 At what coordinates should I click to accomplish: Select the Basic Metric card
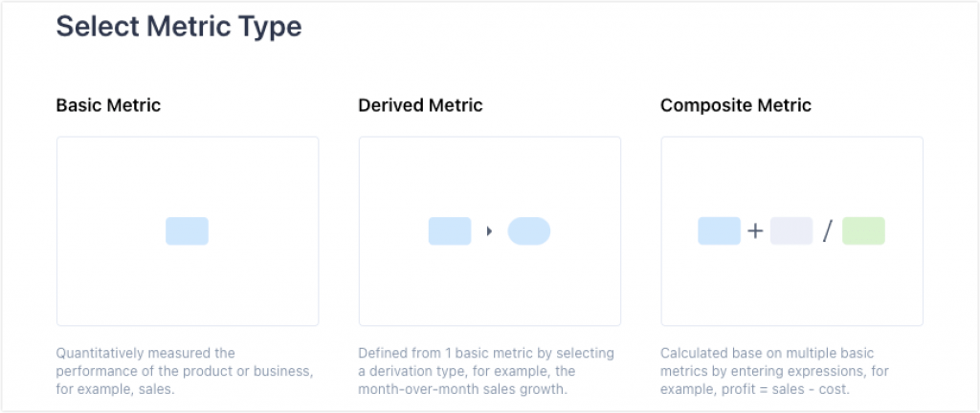188,230
